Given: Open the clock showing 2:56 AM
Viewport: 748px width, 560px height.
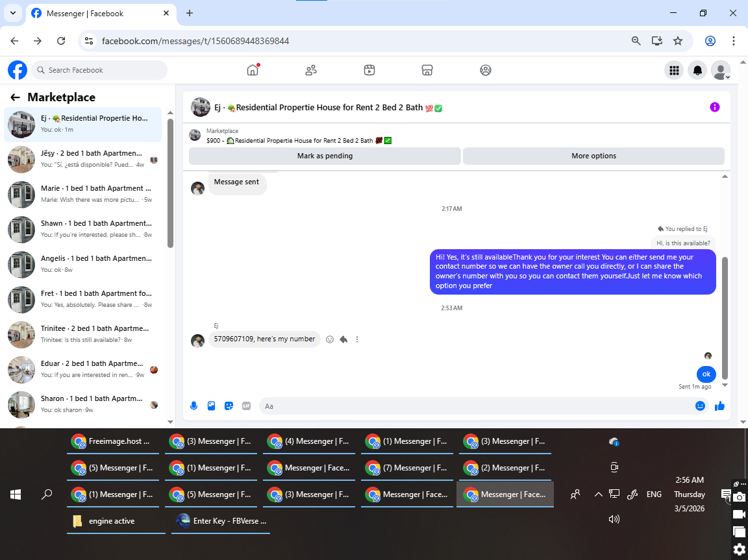Looking at the screenshot, I should pyautogui.click(x=690, y=494).
